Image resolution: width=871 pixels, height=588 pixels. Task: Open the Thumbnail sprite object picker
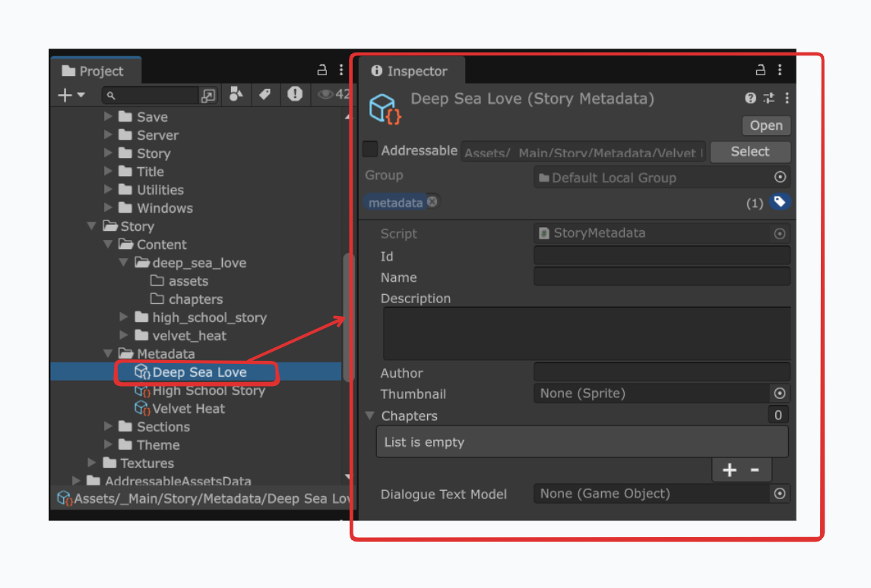point(780,394)
